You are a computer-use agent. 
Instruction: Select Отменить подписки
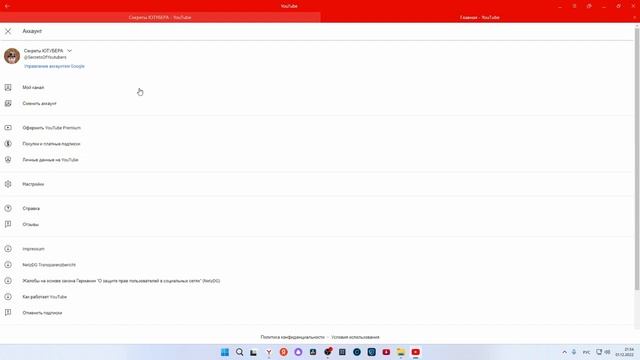coord(42,313)
